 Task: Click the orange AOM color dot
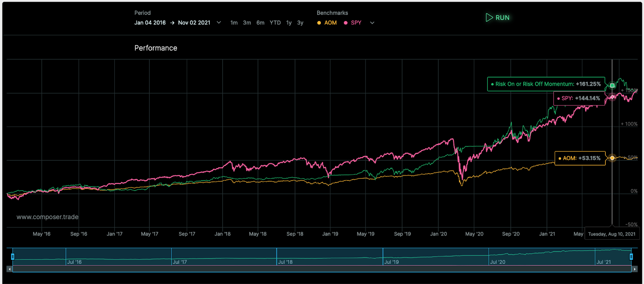click(x=319, y=23)
